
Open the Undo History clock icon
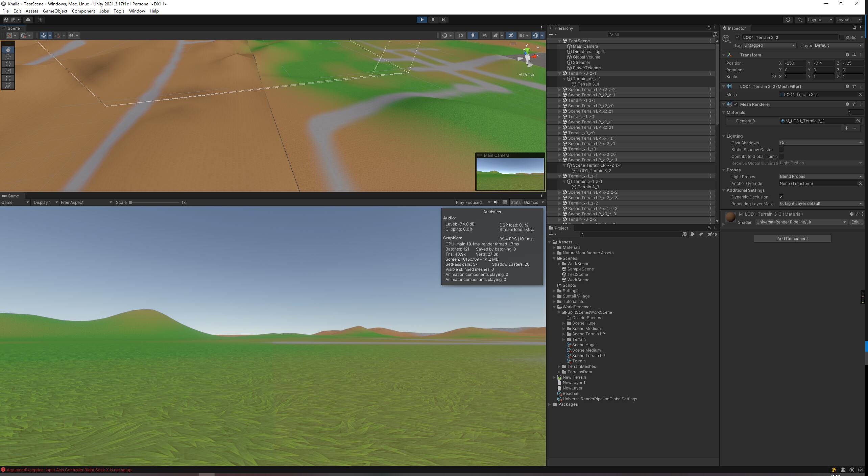click(x=788, y=20)
